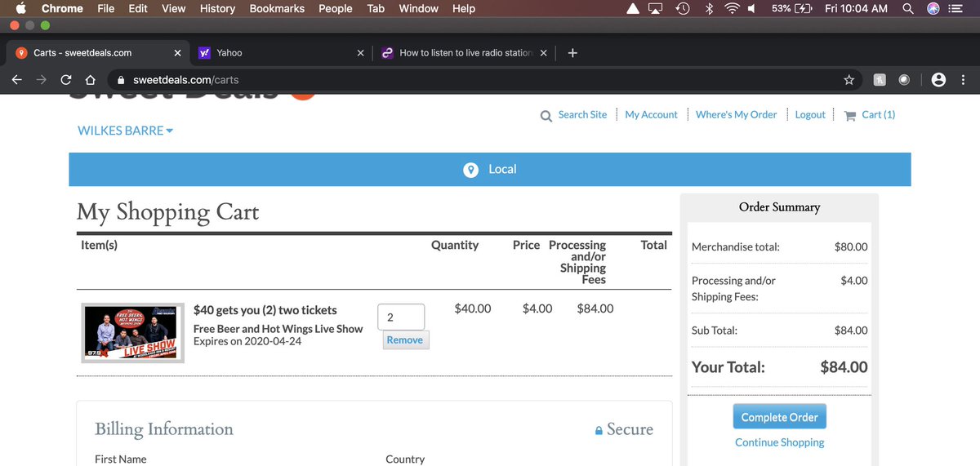Click the triangle icon in menu bar

633,8
